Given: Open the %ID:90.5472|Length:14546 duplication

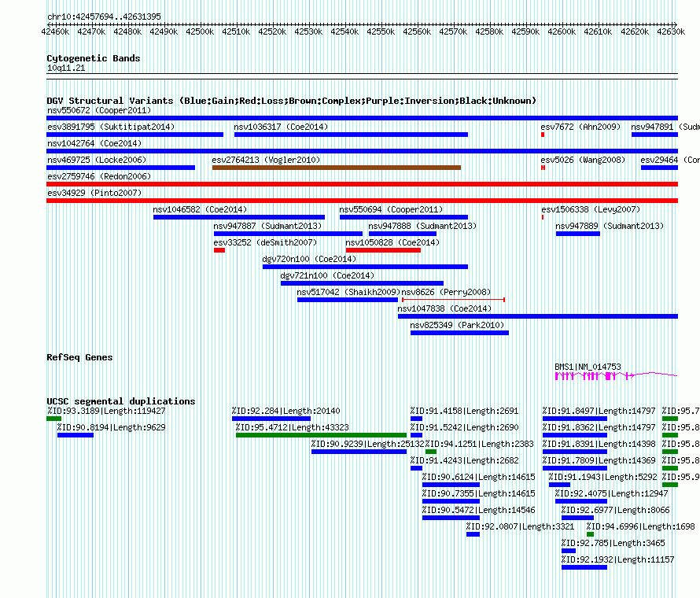Looking at the screenshot, I should (451, 518).
